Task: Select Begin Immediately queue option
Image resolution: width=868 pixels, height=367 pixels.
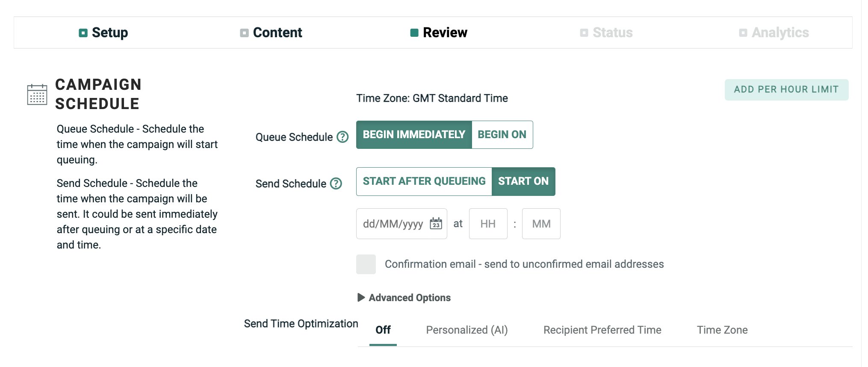Action: (413, 135)
